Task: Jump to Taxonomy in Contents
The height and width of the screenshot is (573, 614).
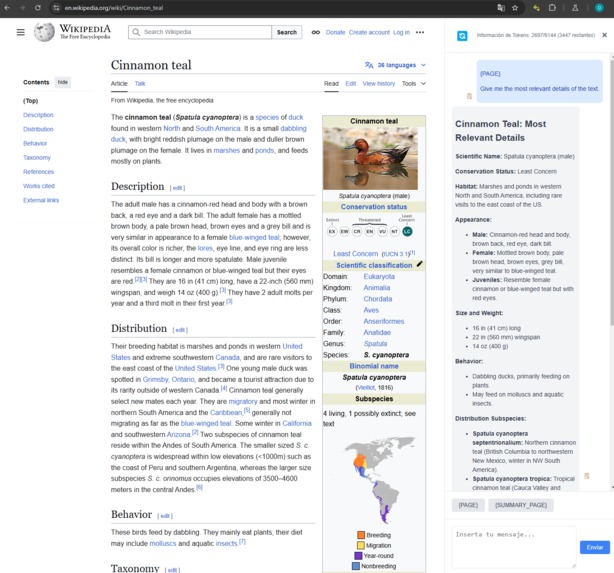Action: [37, 157]
